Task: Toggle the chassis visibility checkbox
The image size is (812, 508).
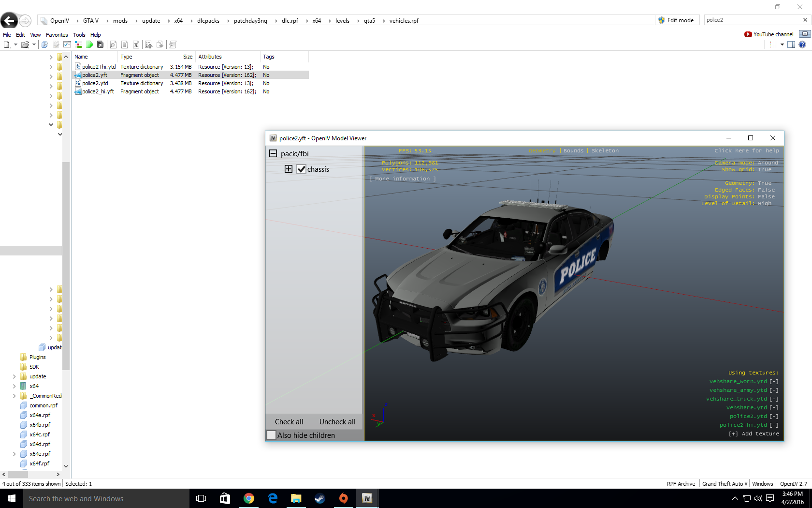Action: click(301, 169)
